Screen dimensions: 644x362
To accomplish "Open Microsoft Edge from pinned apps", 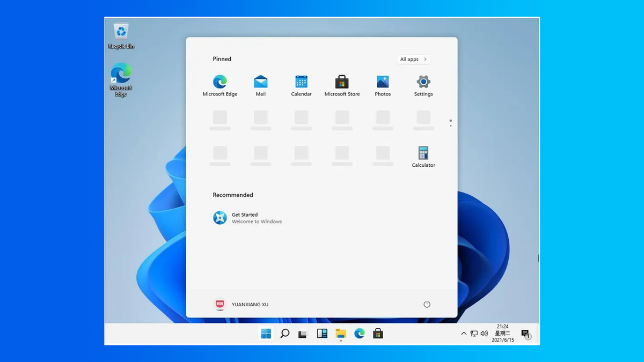I will (x=220, y=84).
